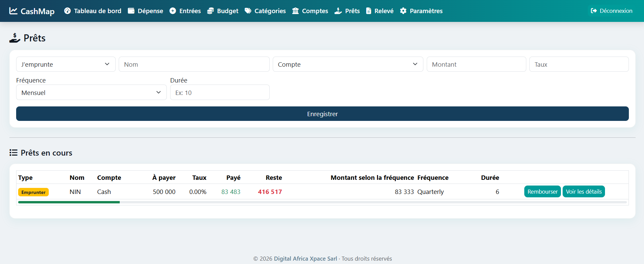View details of the NIN loan
Screen dimensions: 644x264
[x=583, y=192]
